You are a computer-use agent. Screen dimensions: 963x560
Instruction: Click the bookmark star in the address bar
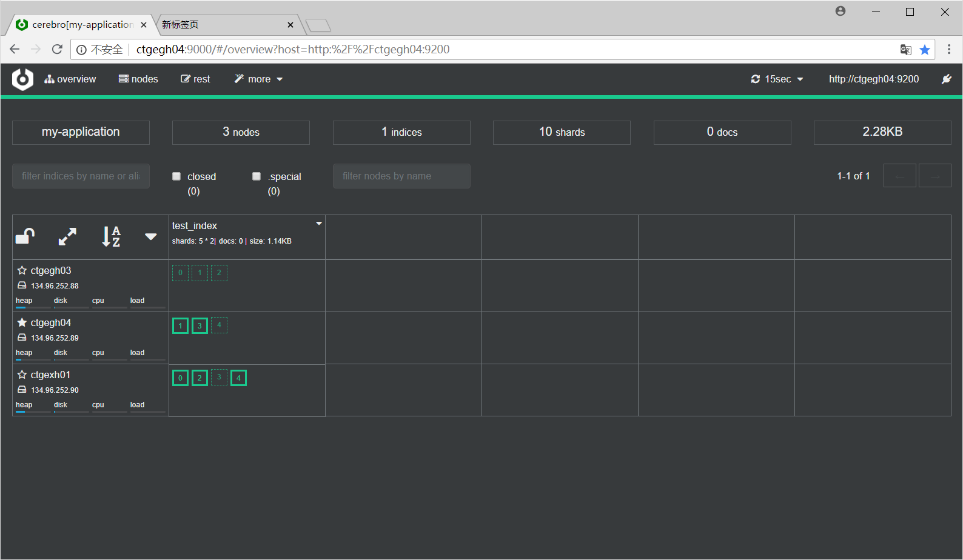(x=925, y=50)
